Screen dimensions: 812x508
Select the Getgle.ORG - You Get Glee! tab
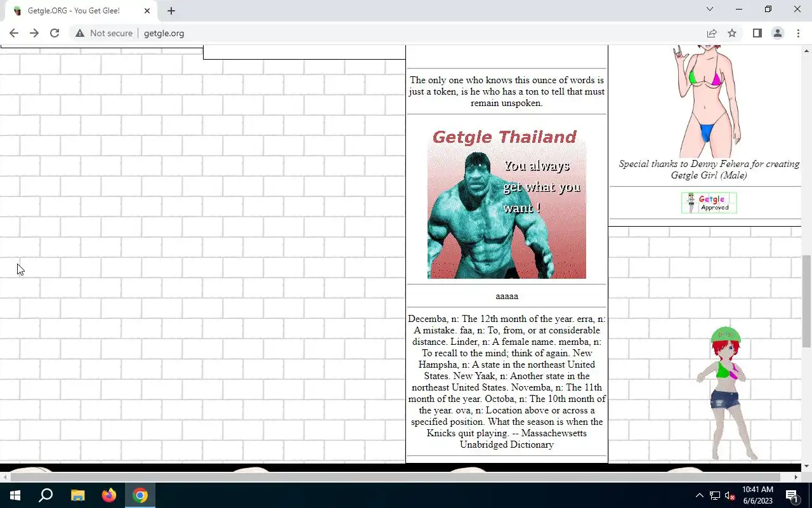81,11
